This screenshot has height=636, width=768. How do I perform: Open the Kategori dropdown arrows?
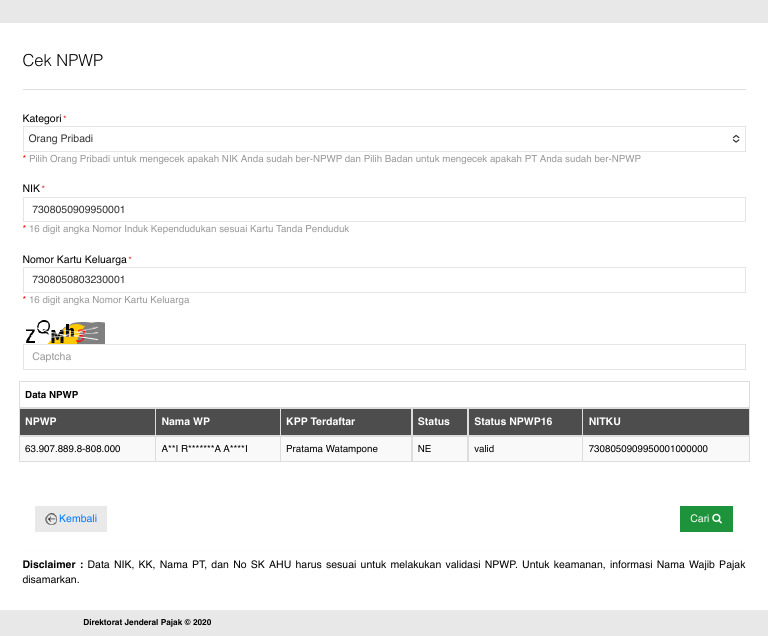click(x=736, y=139)
